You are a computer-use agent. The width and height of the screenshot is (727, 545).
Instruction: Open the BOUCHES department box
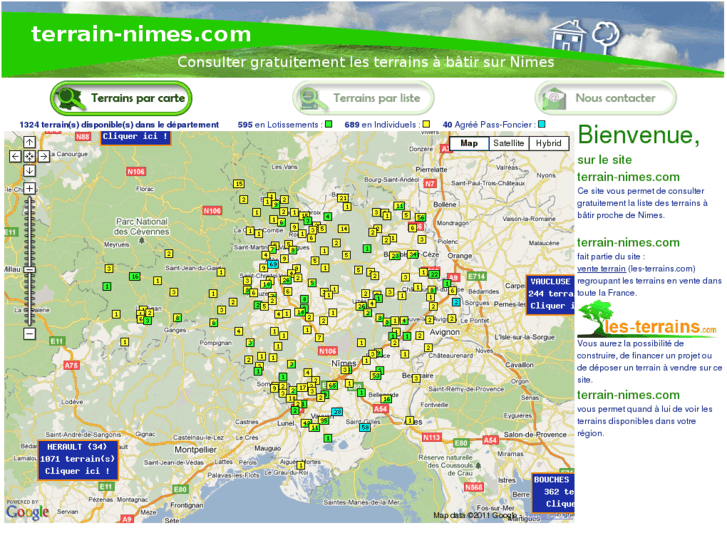point(553,492)
